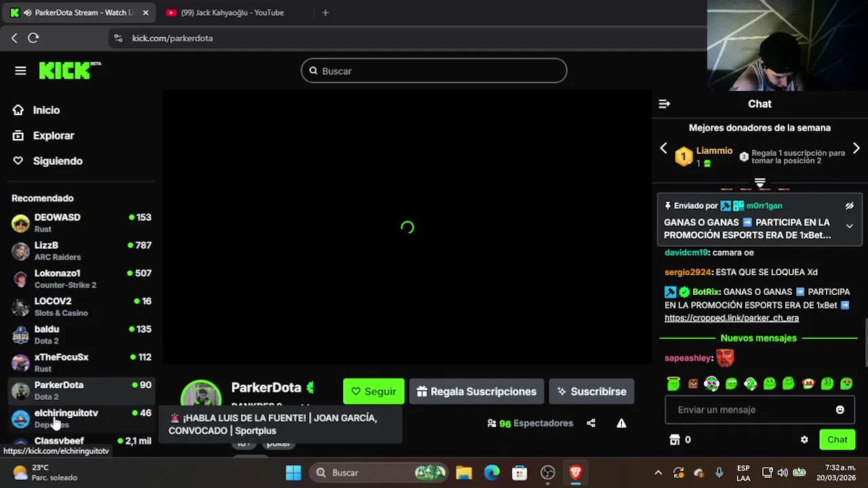868x488 pixels.
Task: Show hidden system tray icons
Action: pos(658,472)
